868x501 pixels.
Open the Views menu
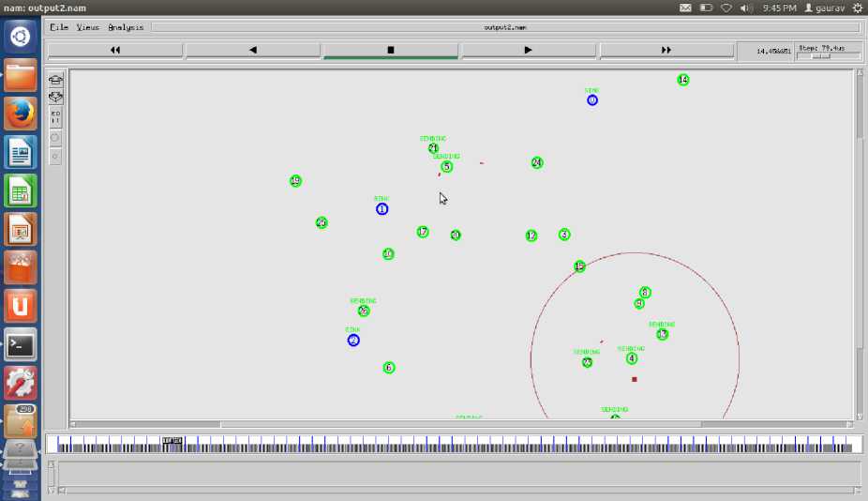(x=87, y=27)
